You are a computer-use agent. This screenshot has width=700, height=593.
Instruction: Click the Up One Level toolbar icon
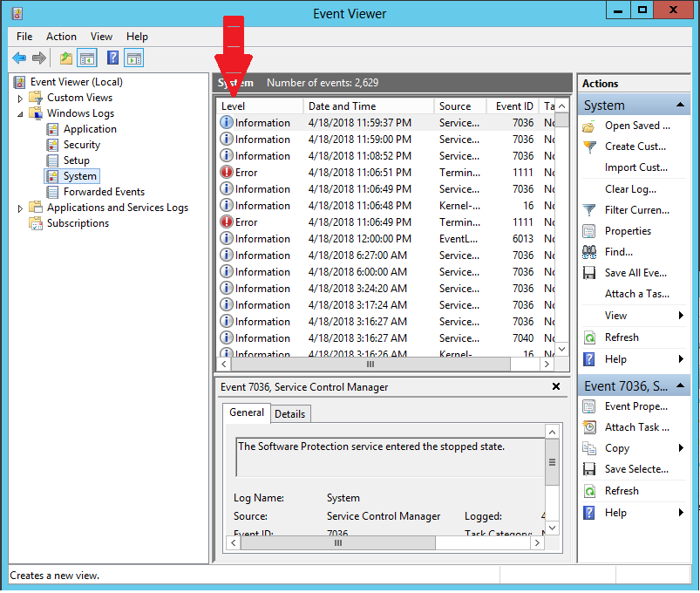point(66,58)
